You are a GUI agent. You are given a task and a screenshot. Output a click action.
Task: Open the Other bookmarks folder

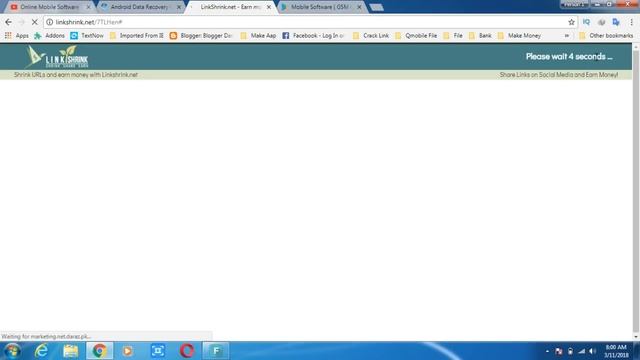click(x=606, y=36)
